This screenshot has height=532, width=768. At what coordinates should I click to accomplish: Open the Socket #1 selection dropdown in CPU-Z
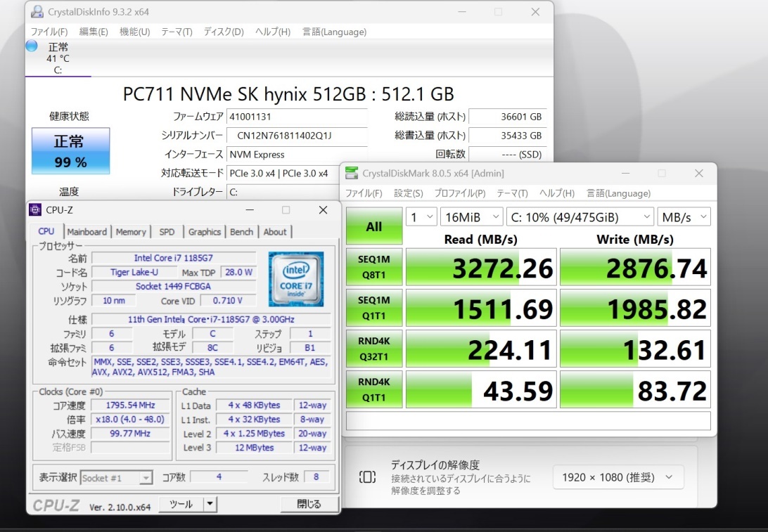[x=116, y=478]
